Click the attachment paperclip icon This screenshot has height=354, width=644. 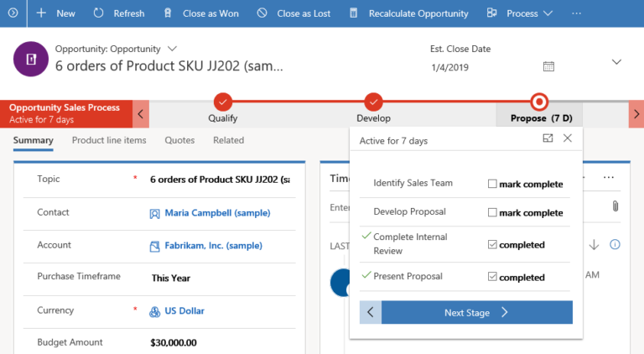point(615,206)
